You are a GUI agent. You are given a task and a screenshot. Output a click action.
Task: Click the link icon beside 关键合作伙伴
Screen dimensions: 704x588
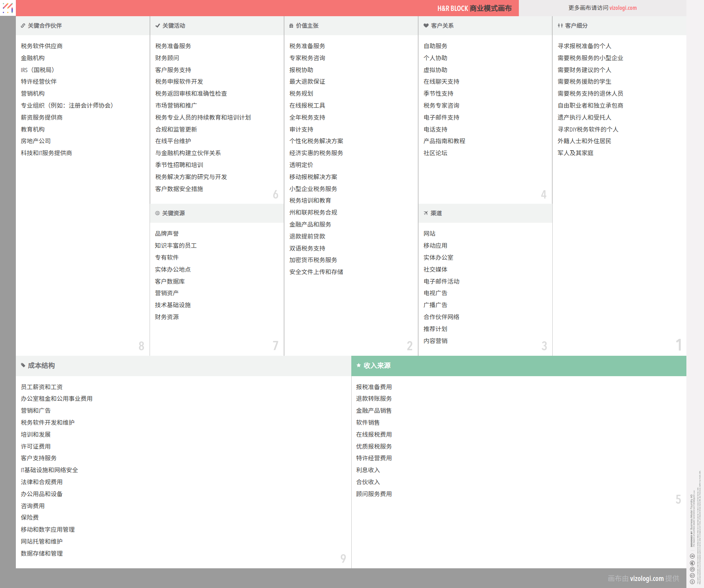tap(23, 26)
